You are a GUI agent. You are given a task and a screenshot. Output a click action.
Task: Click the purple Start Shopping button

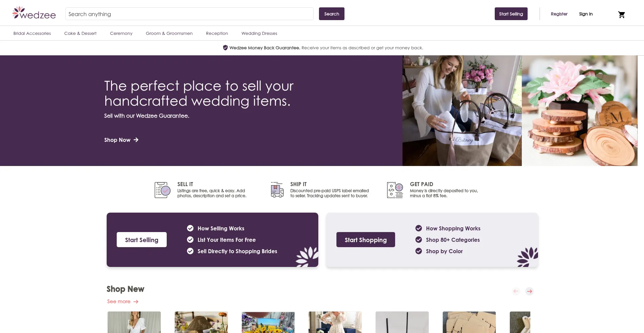click(366, 240)
